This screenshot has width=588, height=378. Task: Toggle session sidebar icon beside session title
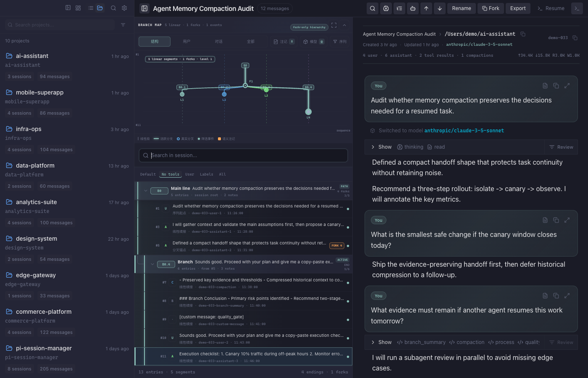[x=144, y=8]
